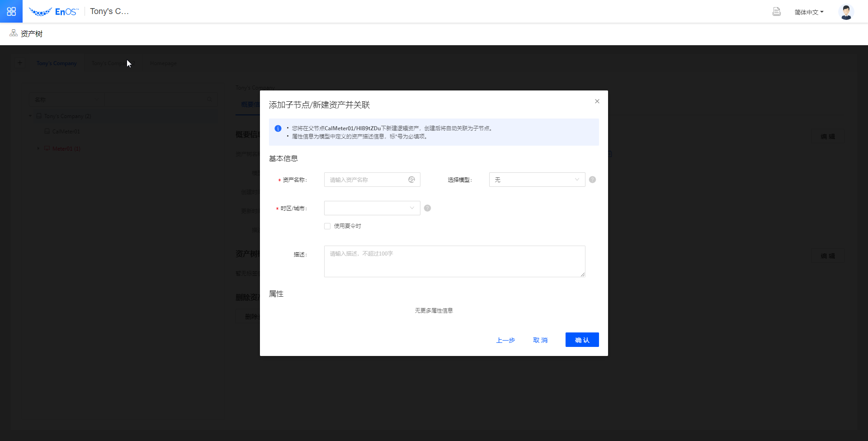
Task: Go back with 上一步 link
Action: pyautogui.click(x=505, y=340)
